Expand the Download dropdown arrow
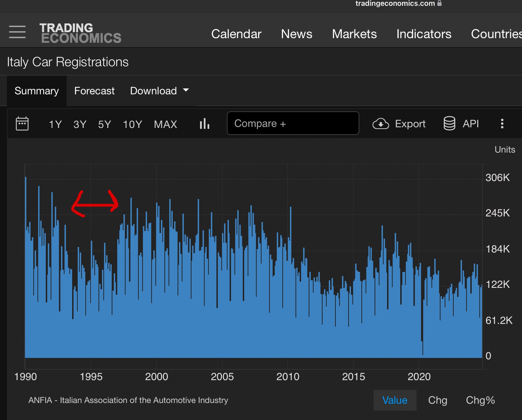 point(186,90)
